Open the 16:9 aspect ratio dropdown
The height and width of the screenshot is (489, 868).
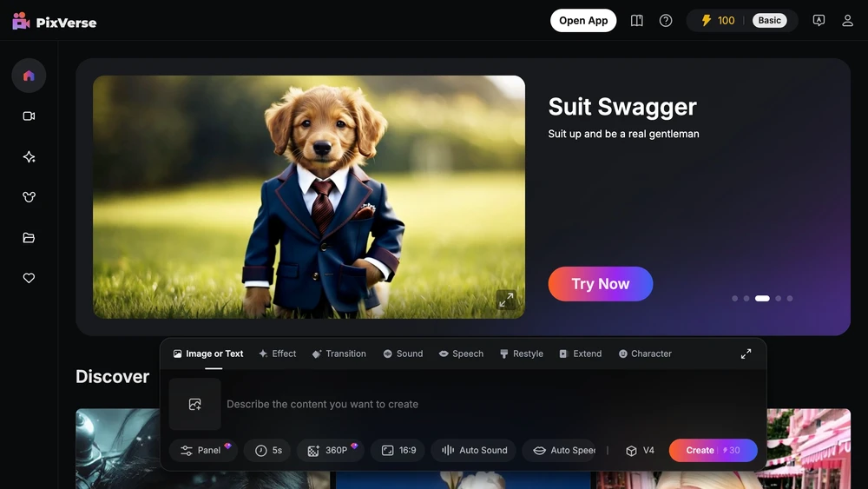click(x=398, y=450)
